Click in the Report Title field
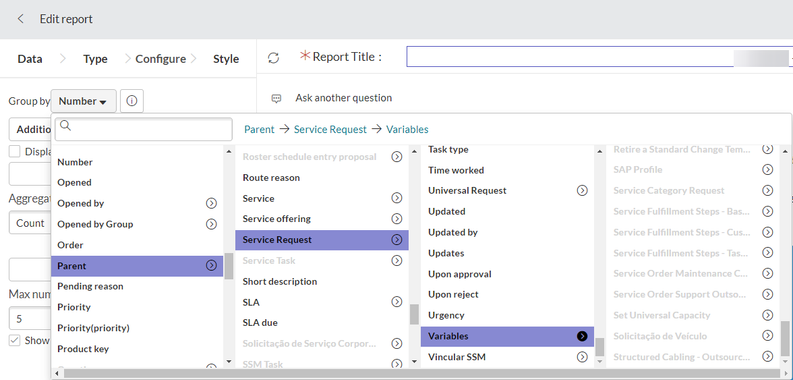This screenshot has height=380, width=793. (597, 57)
